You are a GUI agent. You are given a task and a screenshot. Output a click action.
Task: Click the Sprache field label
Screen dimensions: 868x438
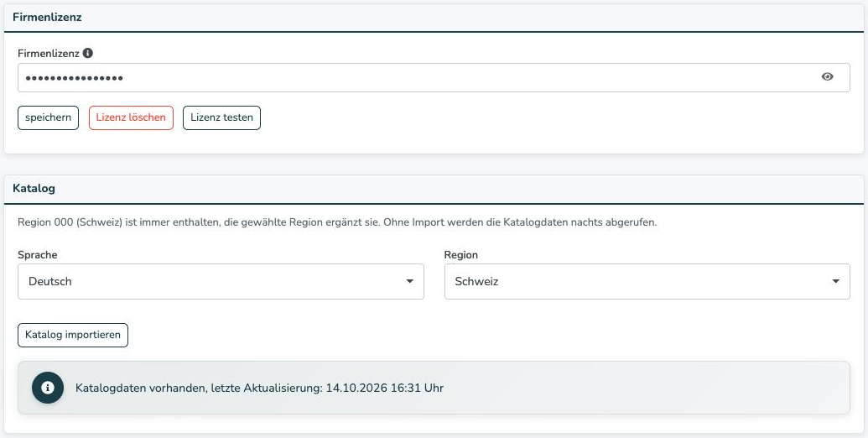click(38, 255)
